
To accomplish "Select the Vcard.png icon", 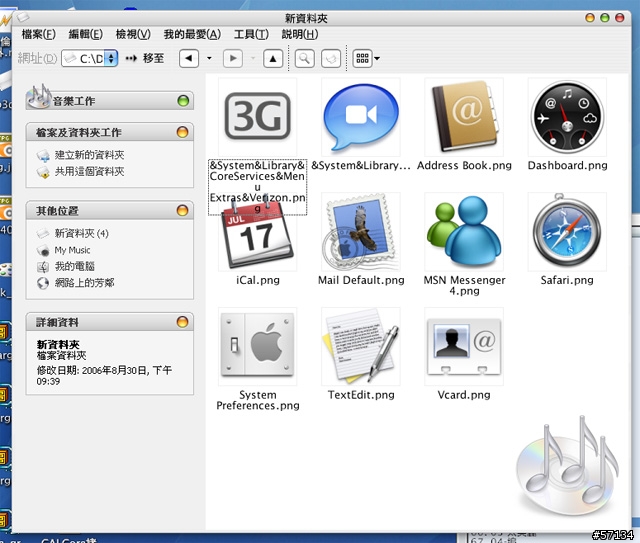I will coord(464,346).
